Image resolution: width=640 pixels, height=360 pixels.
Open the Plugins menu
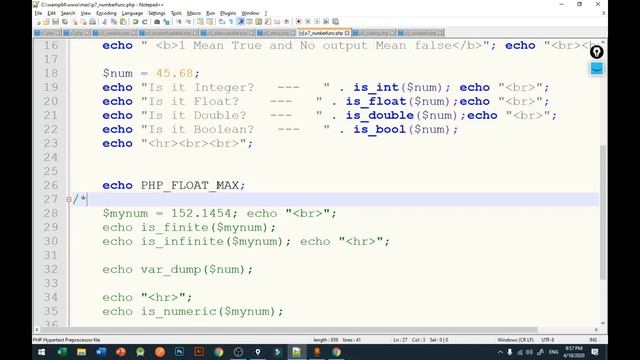pos(228,13)
